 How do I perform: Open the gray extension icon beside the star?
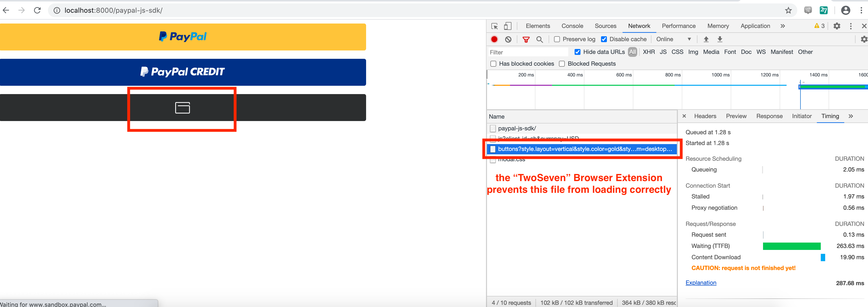tap(808, 11)
